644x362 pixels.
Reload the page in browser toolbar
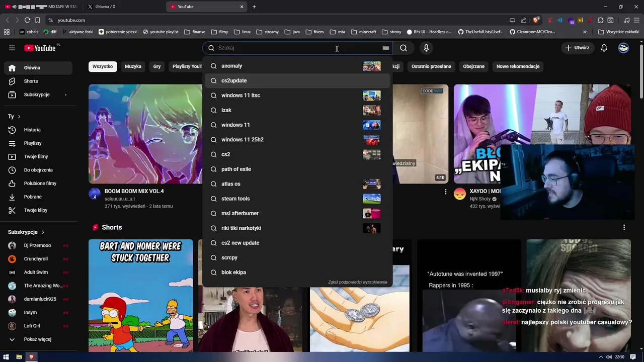[x=27, y=20]
